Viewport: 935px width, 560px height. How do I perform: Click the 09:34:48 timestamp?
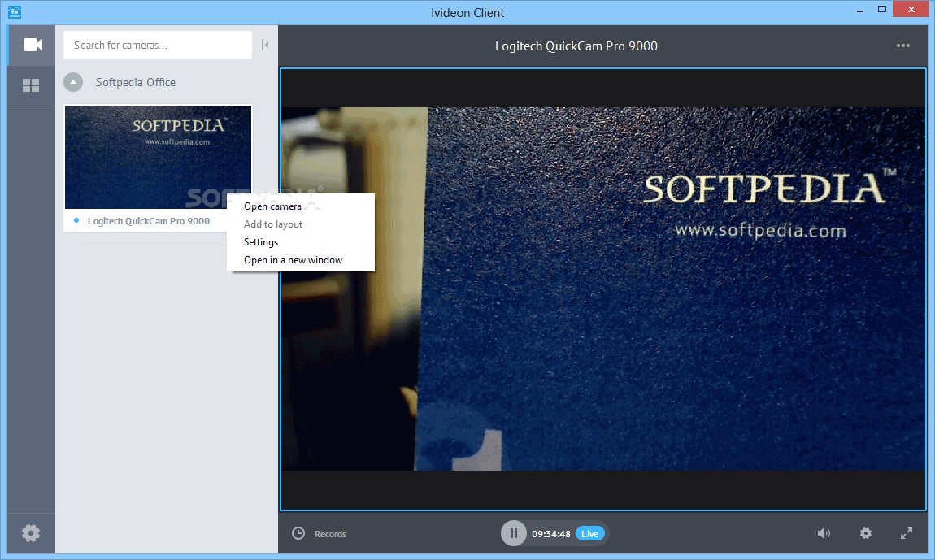pos(551,534)
